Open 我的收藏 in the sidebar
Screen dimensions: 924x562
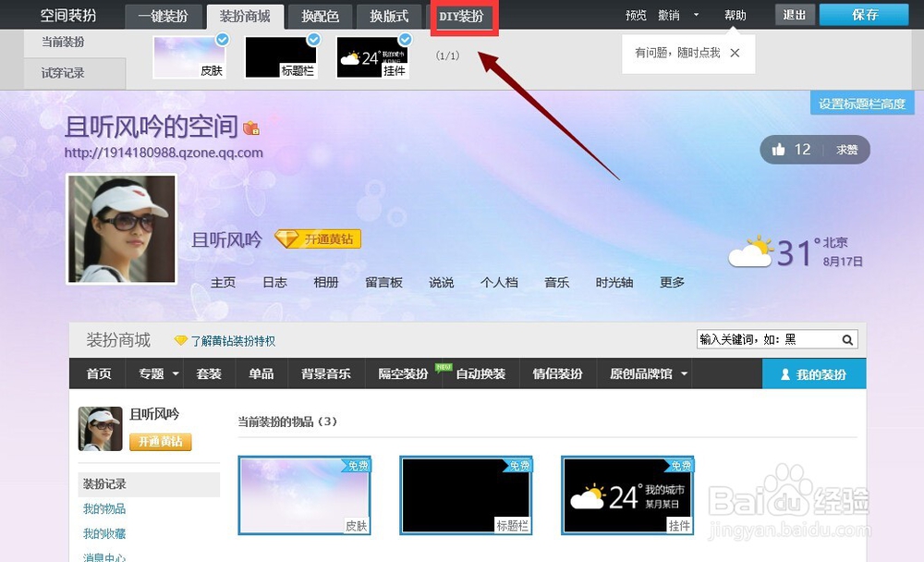click(x=104, y=533)
